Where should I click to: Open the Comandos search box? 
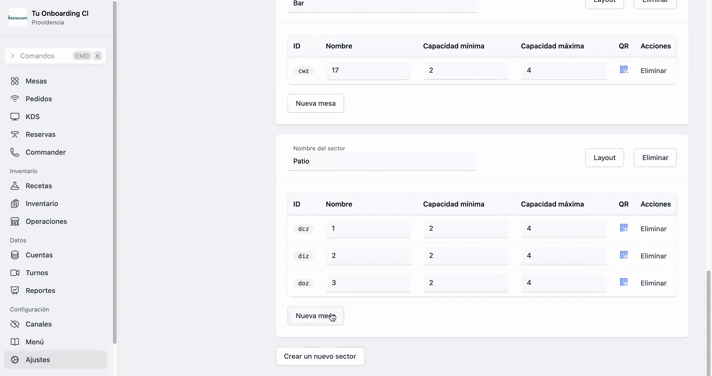tap(55, 56)
